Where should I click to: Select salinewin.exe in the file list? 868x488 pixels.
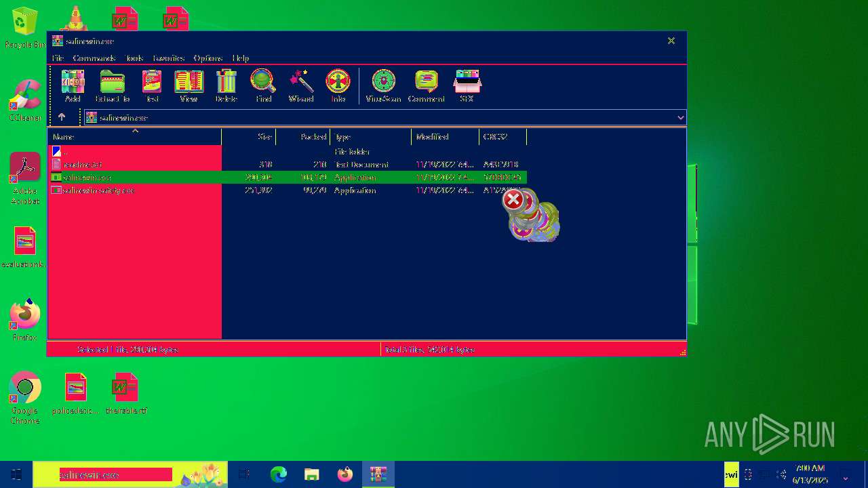pos(288,178)
